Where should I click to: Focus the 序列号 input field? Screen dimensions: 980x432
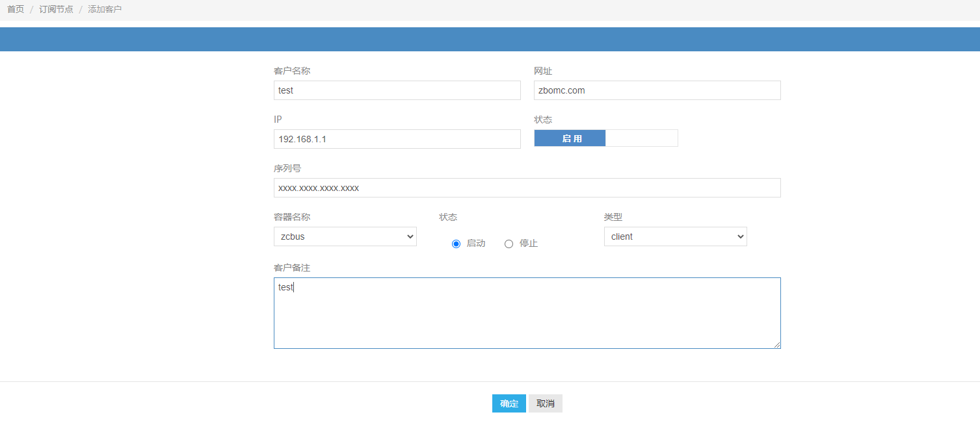[527, 188]
